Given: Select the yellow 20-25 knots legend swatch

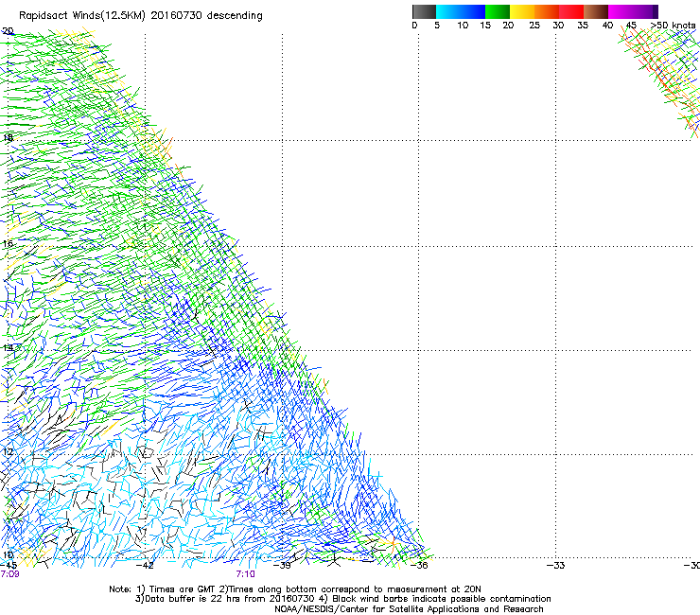Looking at the screenshot, I should 522,11.
